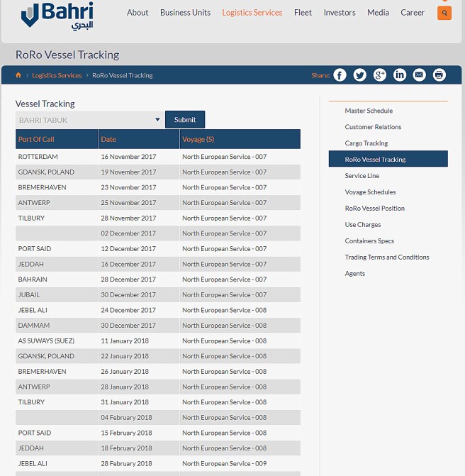
Task: Share page by email icon
Action: (x=420, y=75)
